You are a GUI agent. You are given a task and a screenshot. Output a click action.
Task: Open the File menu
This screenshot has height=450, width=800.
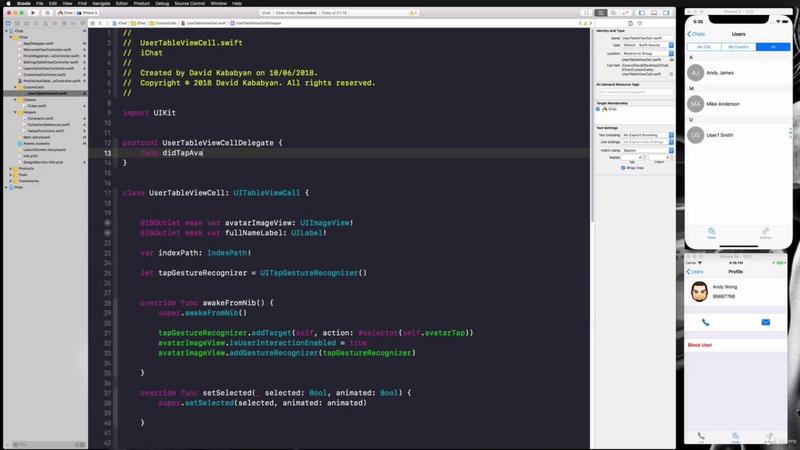click(x=39, y=3)
